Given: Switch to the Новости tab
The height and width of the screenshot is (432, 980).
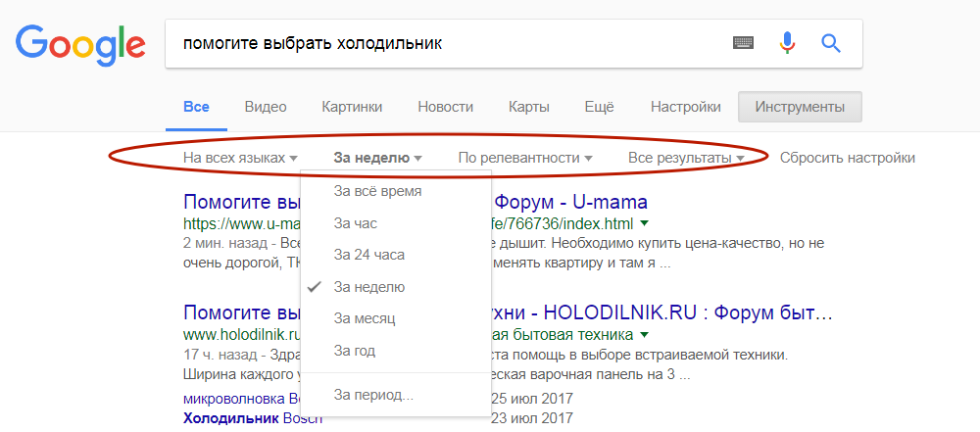Looking at the screenshot, I should (446, 107).
